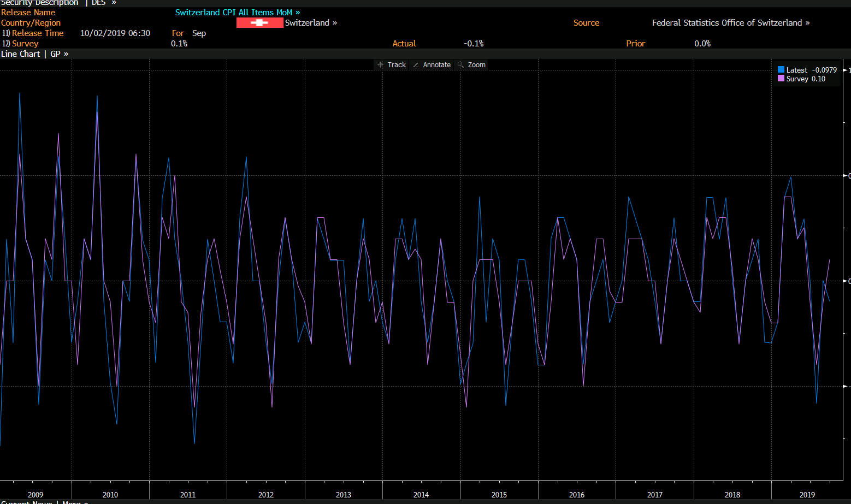This screenshot has height=504, width=851.
Task: Click the Sep period value
Action: click(x=199, y=33)
